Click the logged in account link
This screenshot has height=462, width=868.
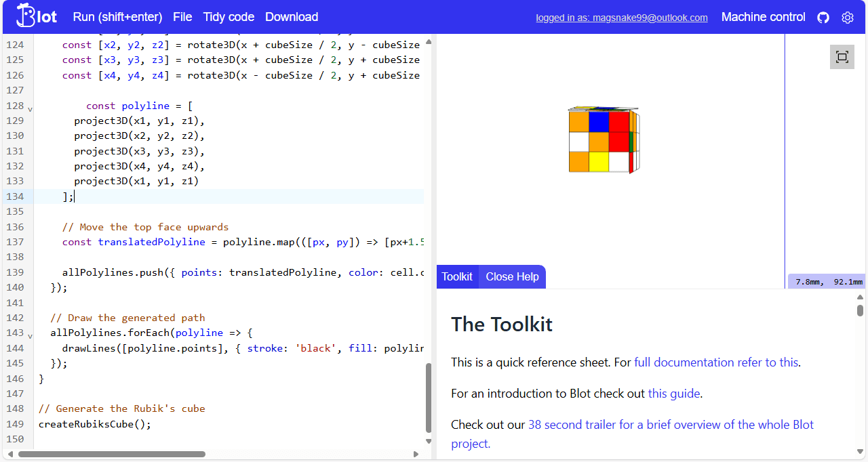tap(621, 18)
